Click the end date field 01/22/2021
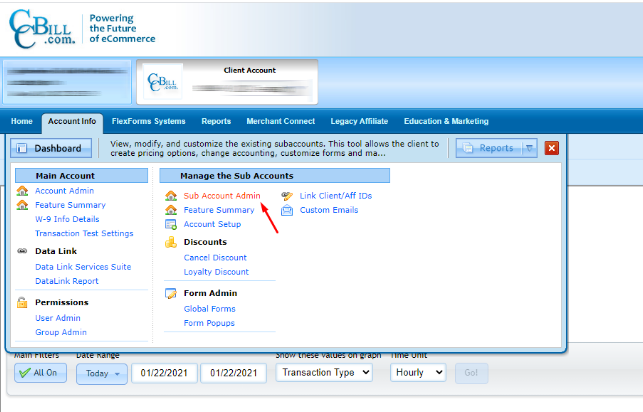The image size is (643, 412). point(234,373)
